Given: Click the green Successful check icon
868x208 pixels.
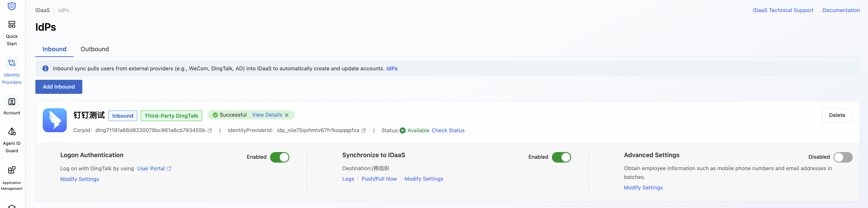Looking at the screenshot, I should pyautogui.click(x=215, y=115).
